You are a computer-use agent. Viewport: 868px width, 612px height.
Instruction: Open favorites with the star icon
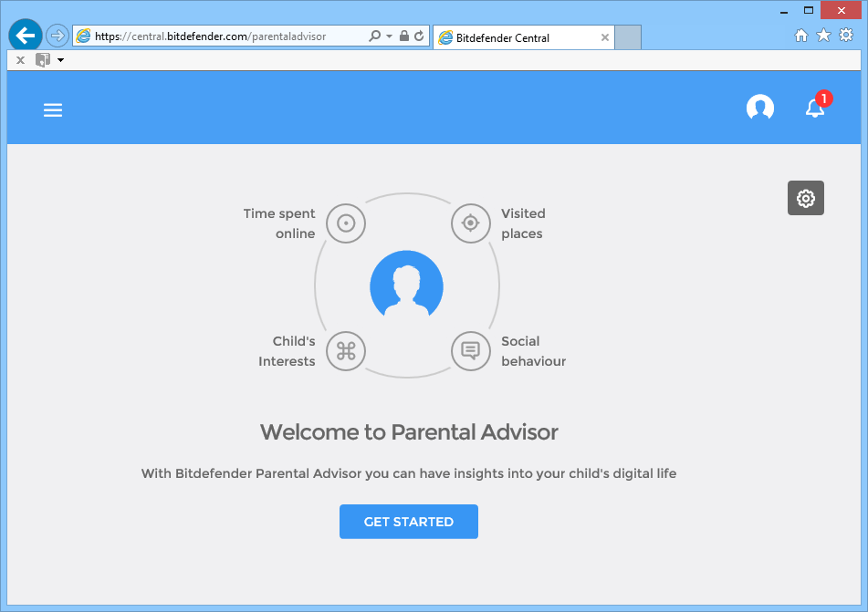[823, 35]
